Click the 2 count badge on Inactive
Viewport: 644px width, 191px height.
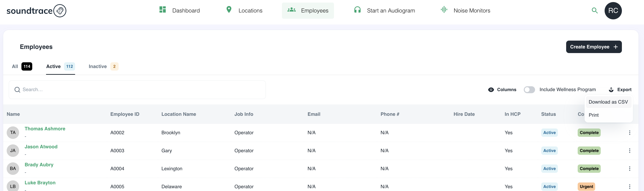pos(114,67)
